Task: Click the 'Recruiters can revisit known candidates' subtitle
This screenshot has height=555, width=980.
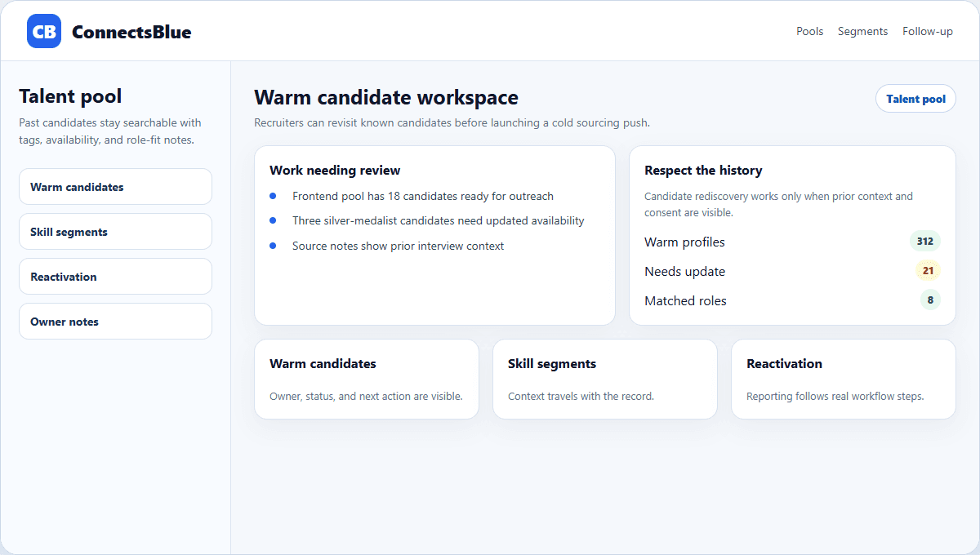Action: pyautogui.click(x=452, y=123)
